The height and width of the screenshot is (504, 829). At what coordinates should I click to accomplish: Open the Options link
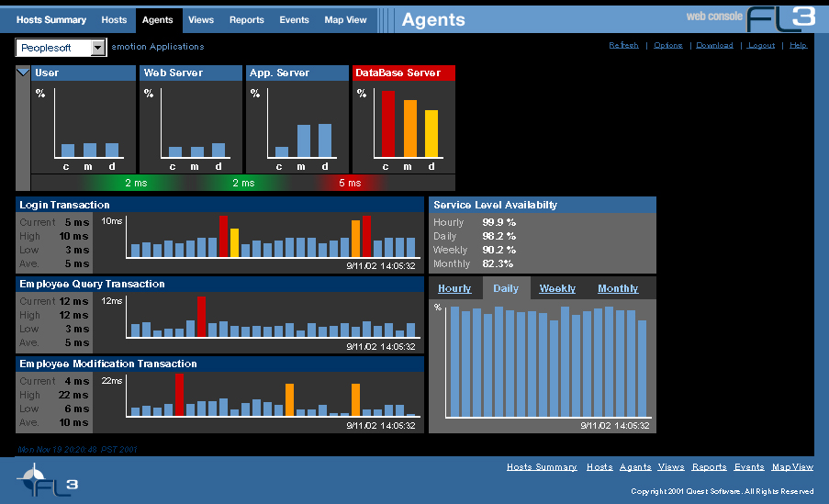[667, 46]
